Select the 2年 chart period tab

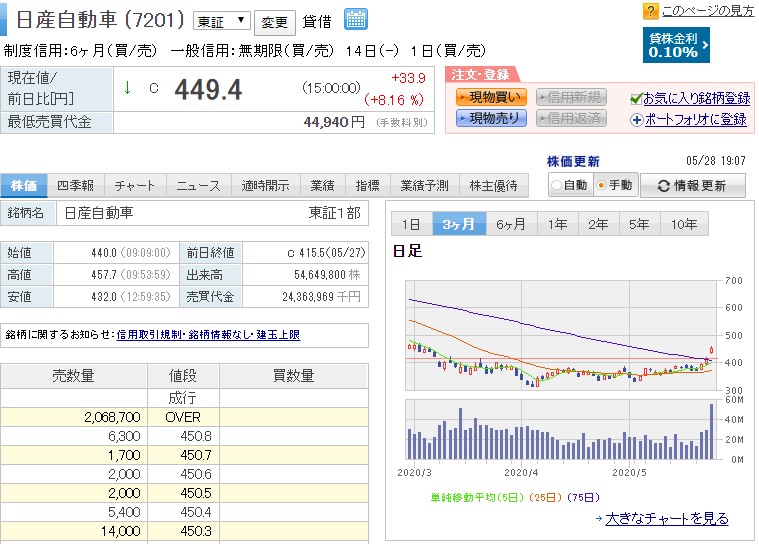598,224
